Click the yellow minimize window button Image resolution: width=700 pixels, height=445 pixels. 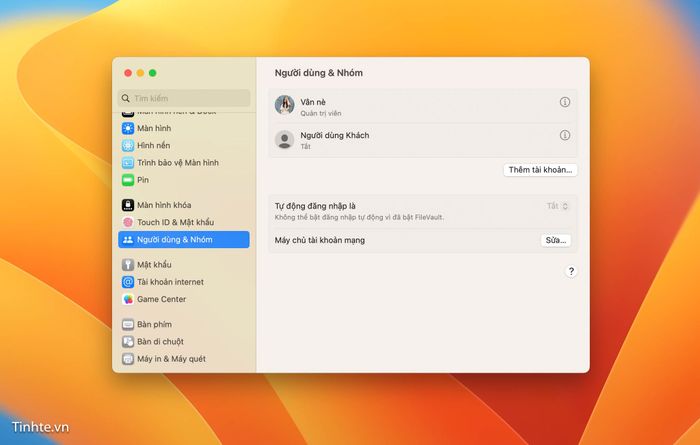pyautogui.click(x=140, y=73)
